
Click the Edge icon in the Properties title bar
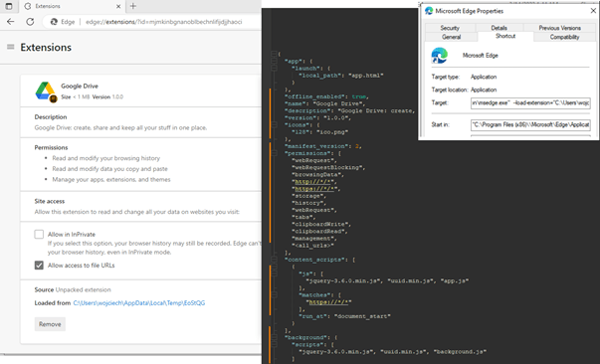[x=429, y=11]
